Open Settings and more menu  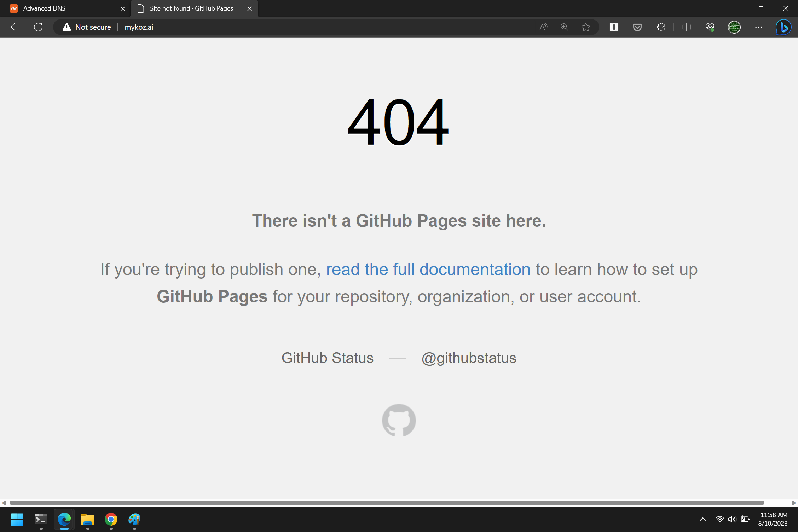(x=759, y=27)
